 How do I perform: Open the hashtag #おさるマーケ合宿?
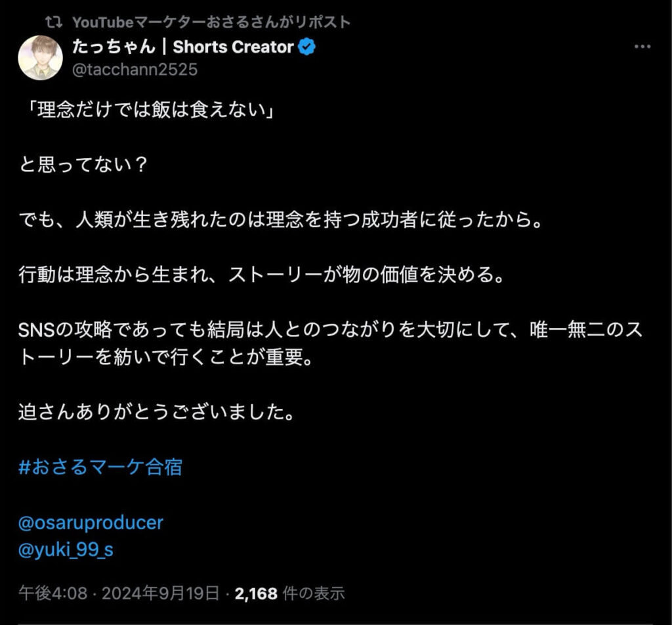(100, 467)
